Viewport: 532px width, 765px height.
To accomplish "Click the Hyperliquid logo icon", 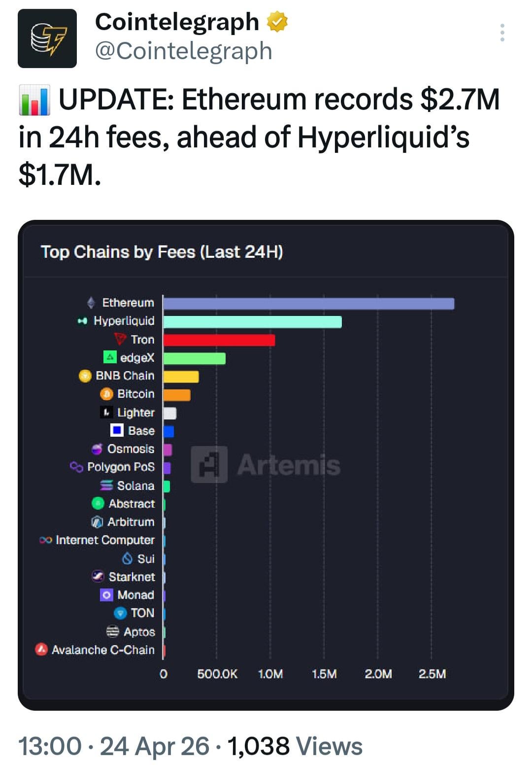I will click(x=82, y=321).
